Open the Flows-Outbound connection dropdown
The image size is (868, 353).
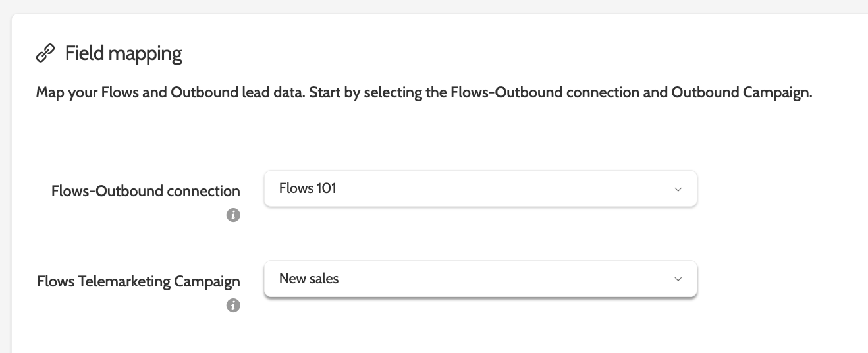tap(480, 189)
